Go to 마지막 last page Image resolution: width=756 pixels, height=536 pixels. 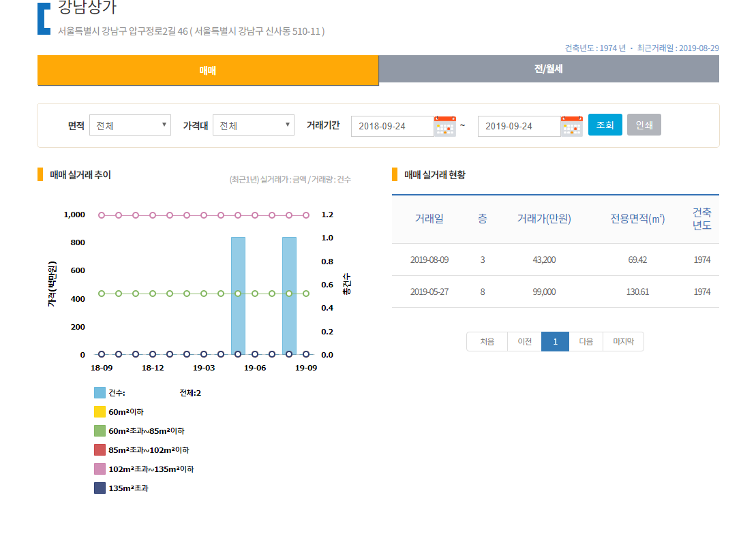click(624, 341)
